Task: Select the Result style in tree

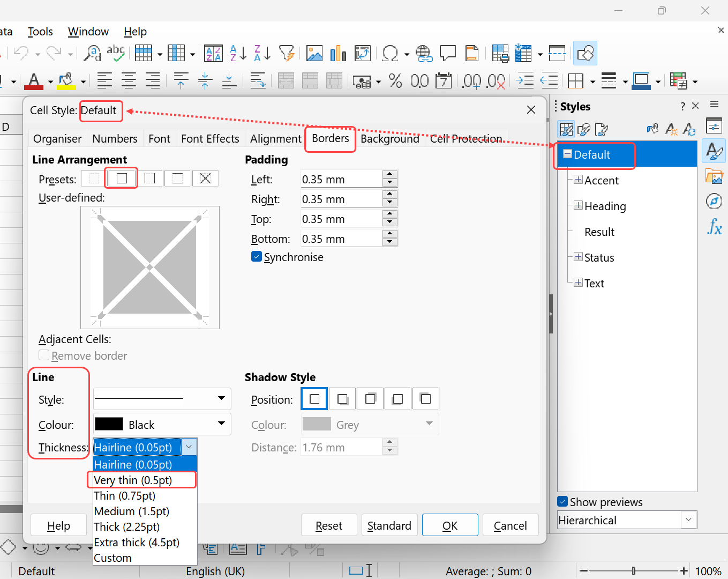Action: (x=599, y=232)
